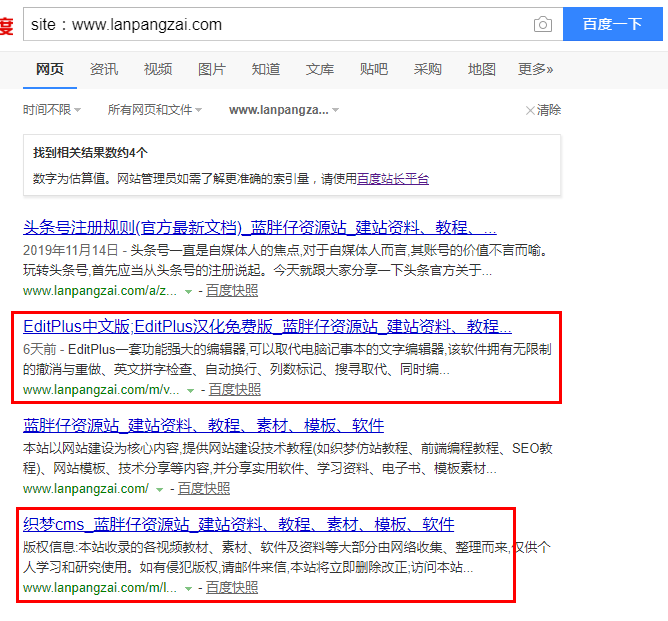
Task: Click 清除 to clear the filters
Action: (x=543, y=110)
